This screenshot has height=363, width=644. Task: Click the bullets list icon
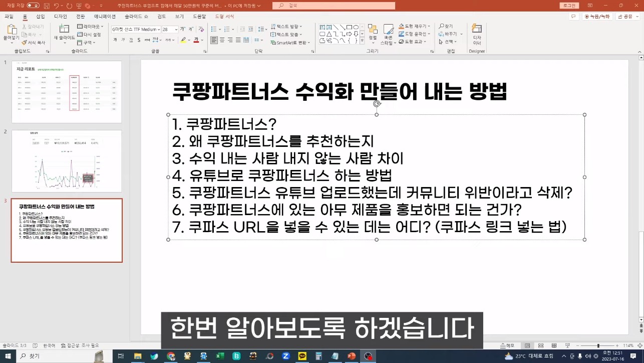click(x=213, y=30)
